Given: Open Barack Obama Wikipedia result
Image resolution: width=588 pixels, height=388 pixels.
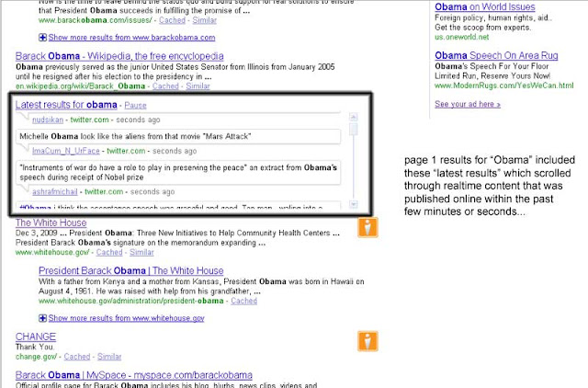Looking at the screenshot, I should click(x=119, y=56).
